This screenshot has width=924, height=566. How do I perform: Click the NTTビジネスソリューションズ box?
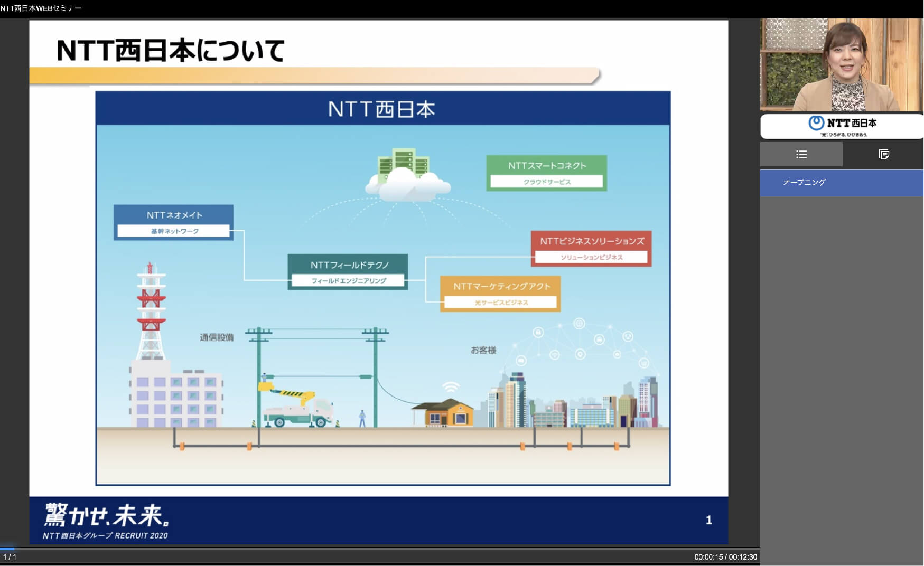[x=591, y=248]
